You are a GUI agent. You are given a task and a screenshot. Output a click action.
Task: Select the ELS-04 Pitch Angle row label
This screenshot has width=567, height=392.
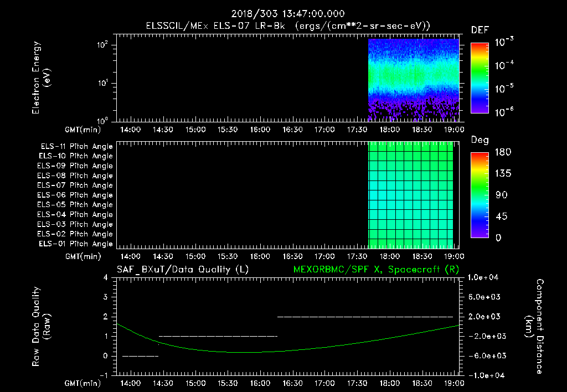pos(75,214)
